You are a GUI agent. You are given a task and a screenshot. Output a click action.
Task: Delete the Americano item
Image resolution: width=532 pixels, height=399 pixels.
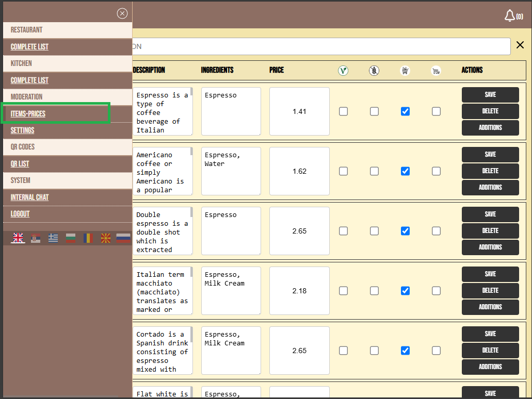[490, 171]
